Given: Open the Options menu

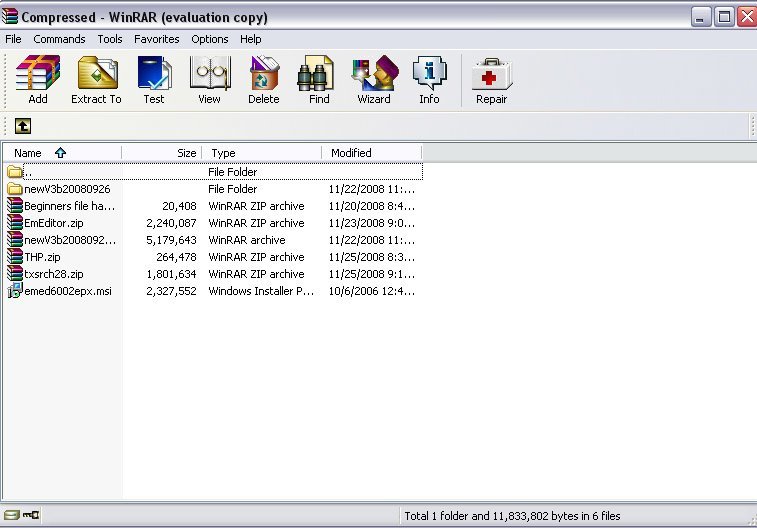Looking at the screenshot, I should point(210,39).
